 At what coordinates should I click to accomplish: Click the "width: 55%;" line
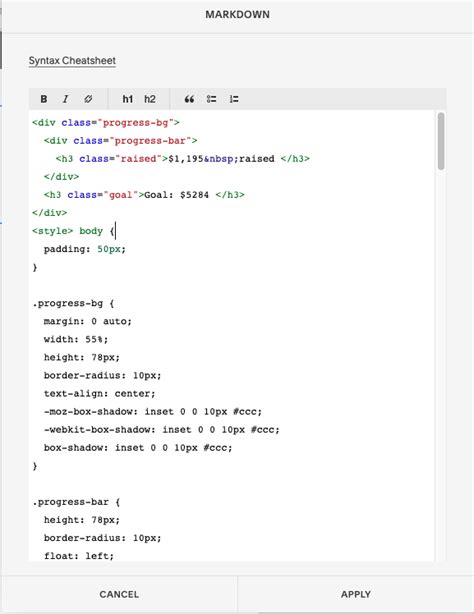point(76,339)
